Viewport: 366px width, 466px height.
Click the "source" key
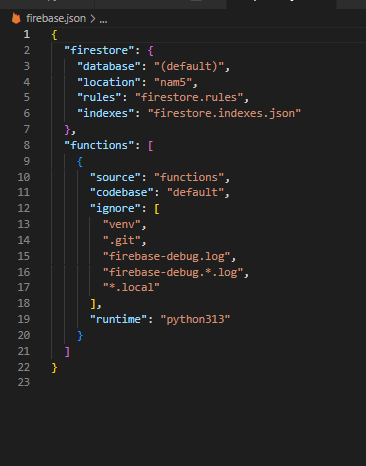[x=115, y=177]
